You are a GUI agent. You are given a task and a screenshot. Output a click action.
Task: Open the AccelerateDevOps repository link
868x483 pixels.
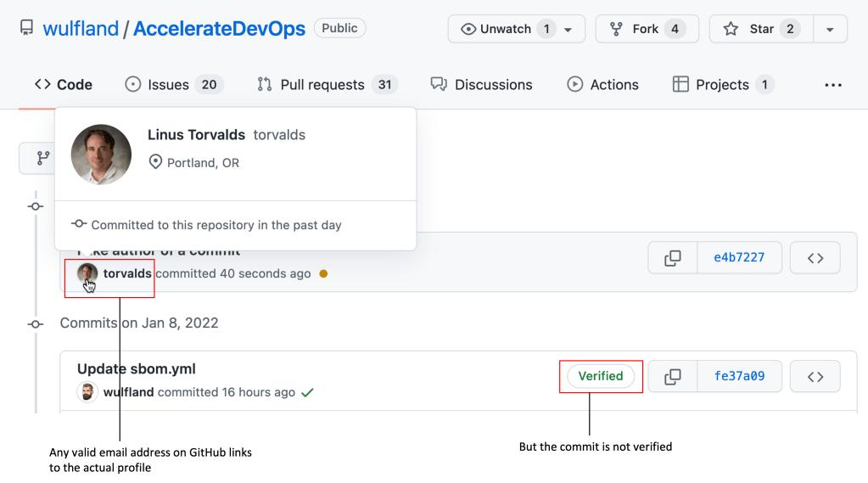pos(219,28)
